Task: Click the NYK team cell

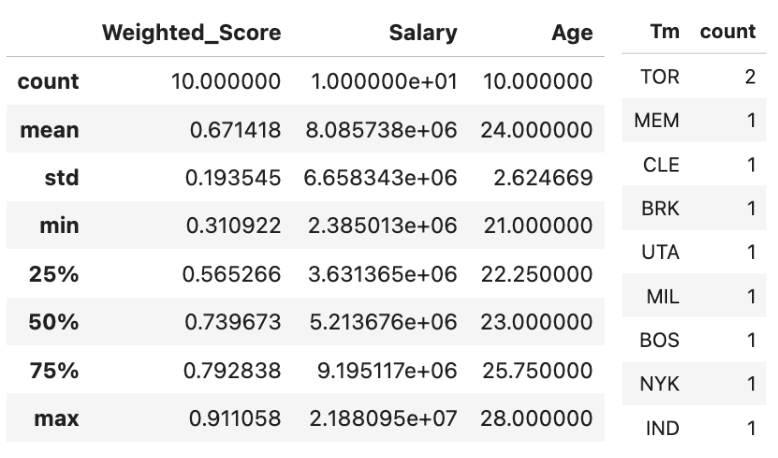Action: pos(659,384)
